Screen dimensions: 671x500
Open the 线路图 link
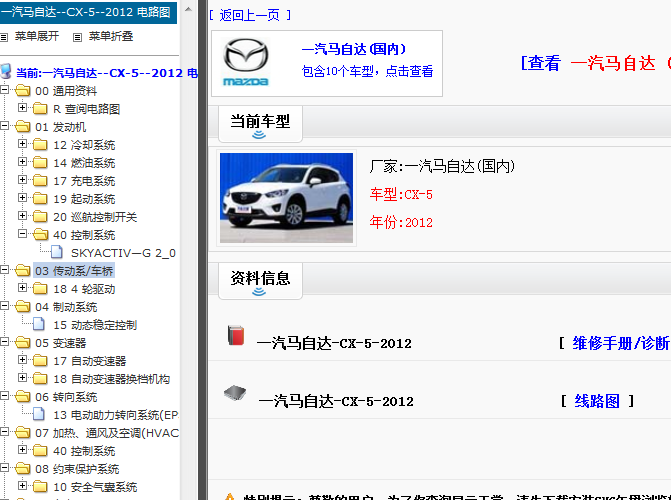click(x=597, y=401)
